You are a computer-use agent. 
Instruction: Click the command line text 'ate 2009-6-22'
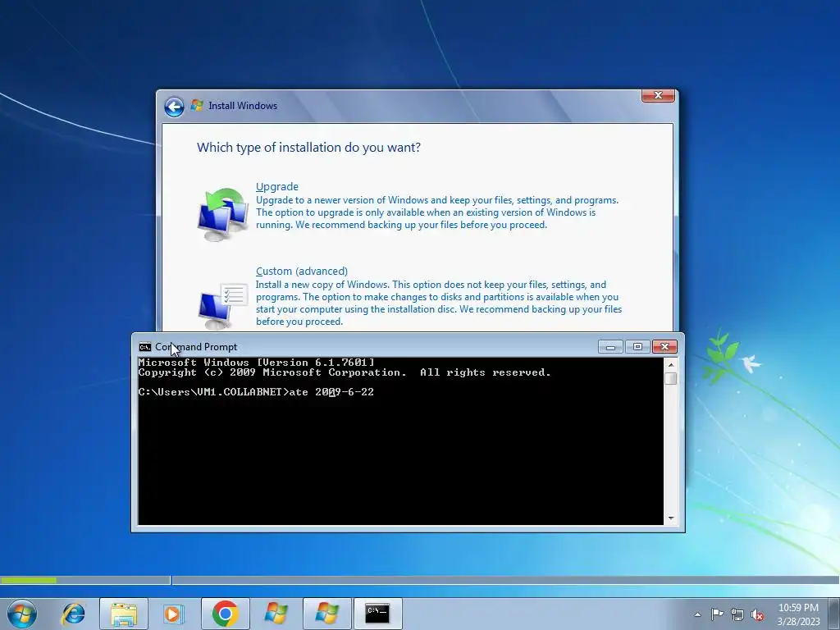click(331, 392)
